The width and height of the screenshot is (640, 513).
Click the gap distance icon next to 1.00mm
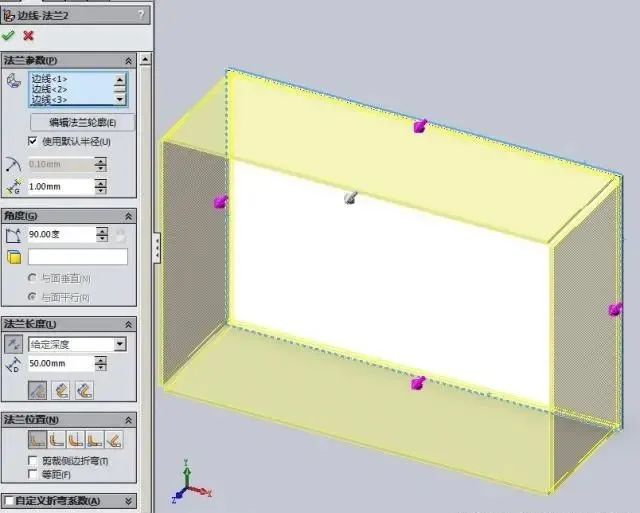point(13,187)
